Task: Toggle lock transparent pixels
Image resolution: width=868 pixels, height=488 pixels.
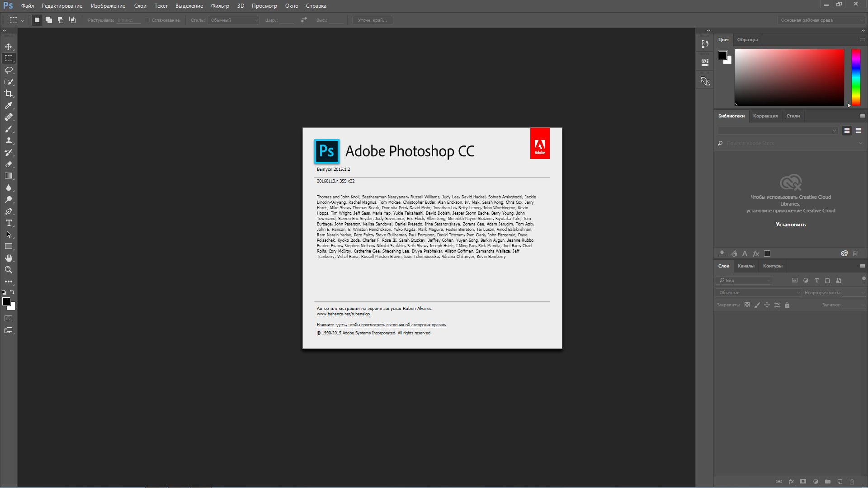Action: click(x=747, y=305)
